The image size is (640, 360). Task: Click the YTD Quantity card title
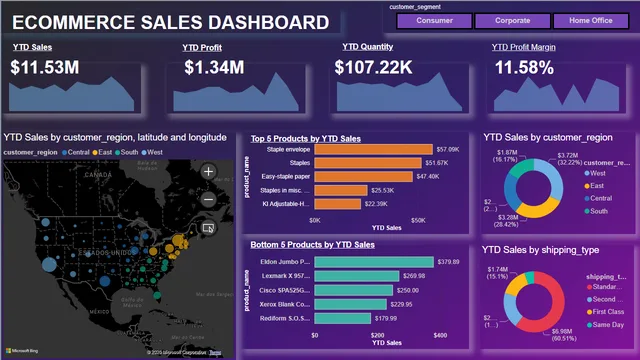[x=368, y=47]
